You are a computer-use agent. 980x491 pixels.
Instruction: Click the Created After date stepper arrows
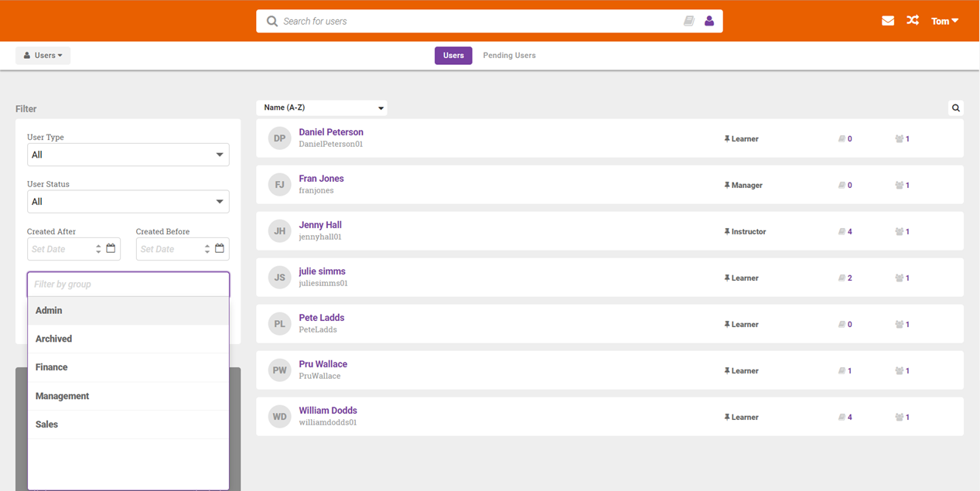click(98, 249)
